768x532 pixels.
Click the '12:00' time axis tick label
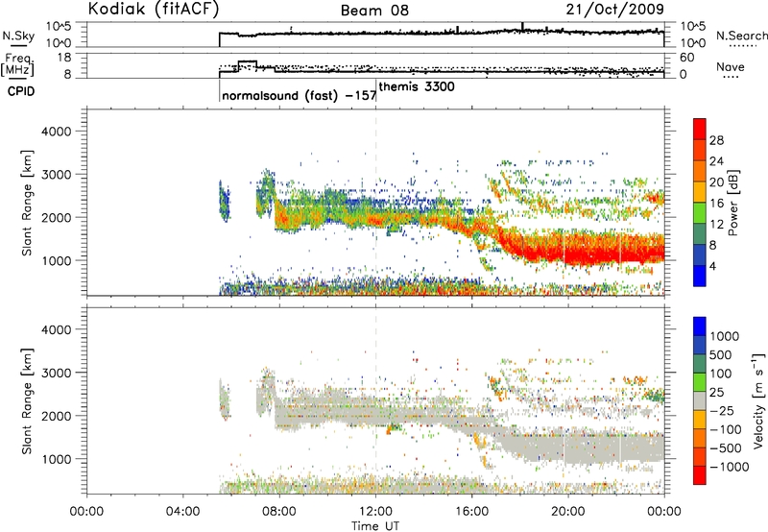click(x=375, y=512)
